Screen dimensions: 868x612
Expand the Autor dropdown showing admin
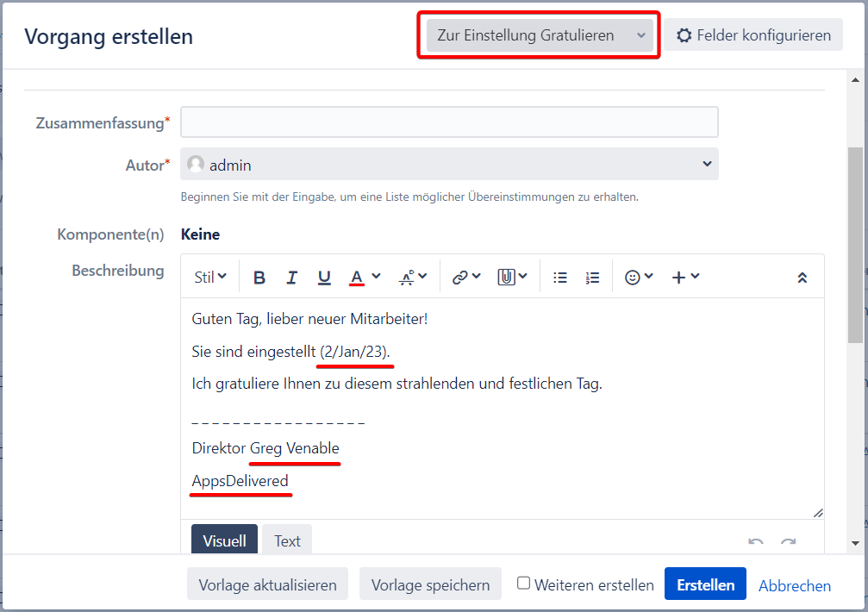pyautogui.click(x=449, y=164)
